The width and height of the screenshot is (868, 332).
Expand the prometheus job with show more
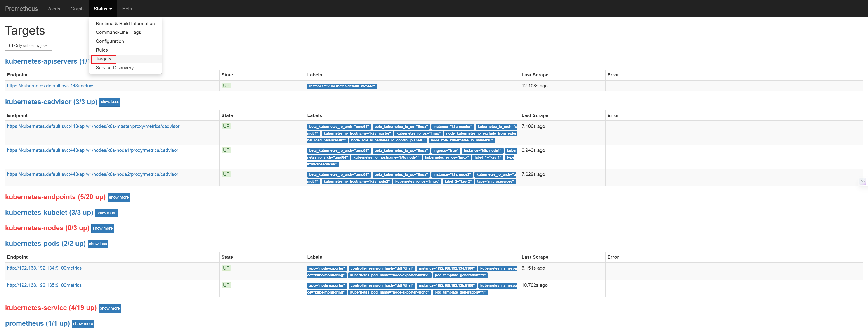[83, 324]
